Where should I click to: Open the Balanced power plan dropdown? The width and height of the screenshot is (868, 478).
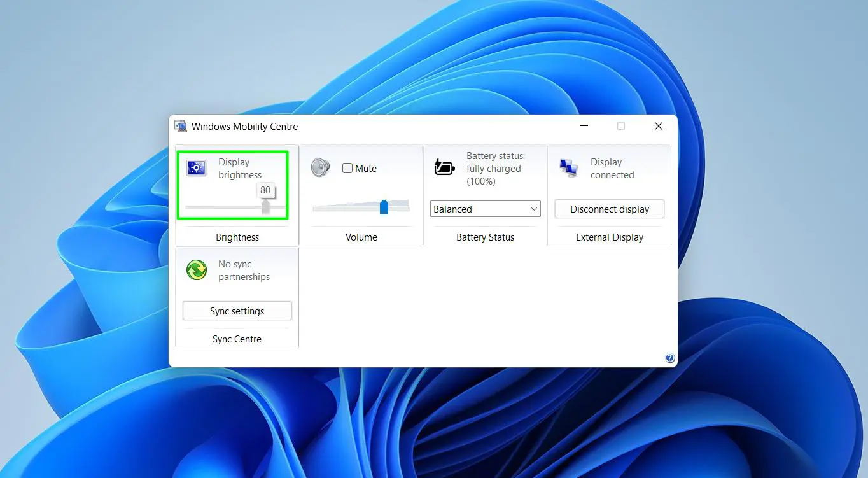click(x=486, y=209)
